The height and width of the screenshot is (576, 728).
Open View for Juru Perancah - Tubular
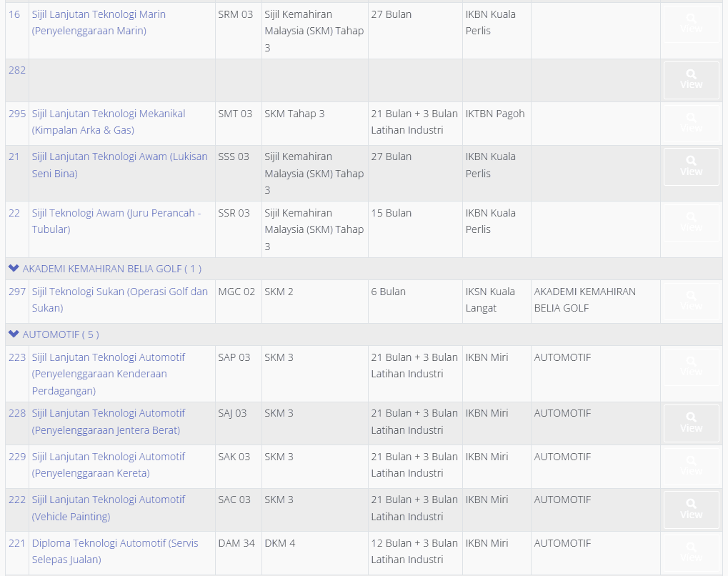click(x=691, y=222)
